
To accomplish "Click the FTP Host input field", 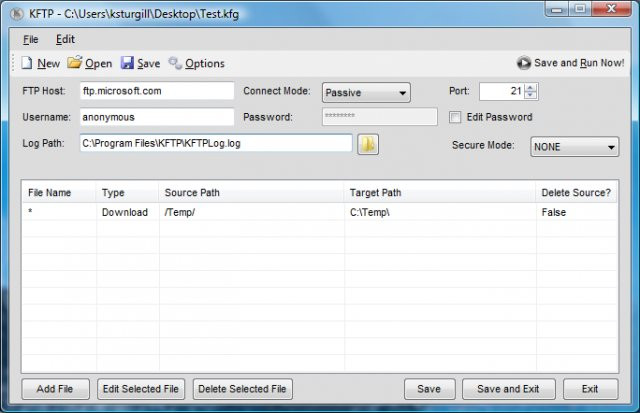I will tap(157, 91).
